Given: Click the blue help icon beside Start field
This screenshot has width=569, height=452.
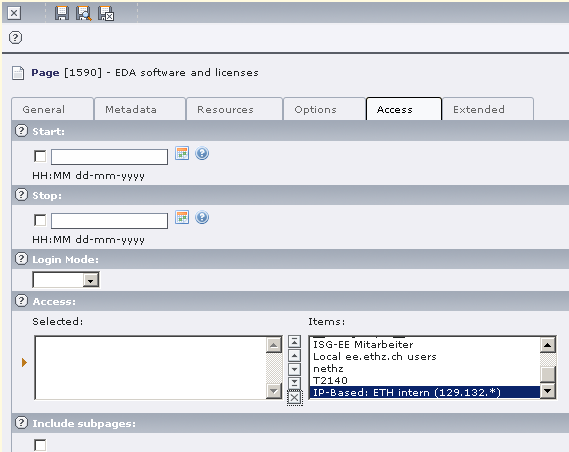Looking at the screenshot, I should point(202,153).
